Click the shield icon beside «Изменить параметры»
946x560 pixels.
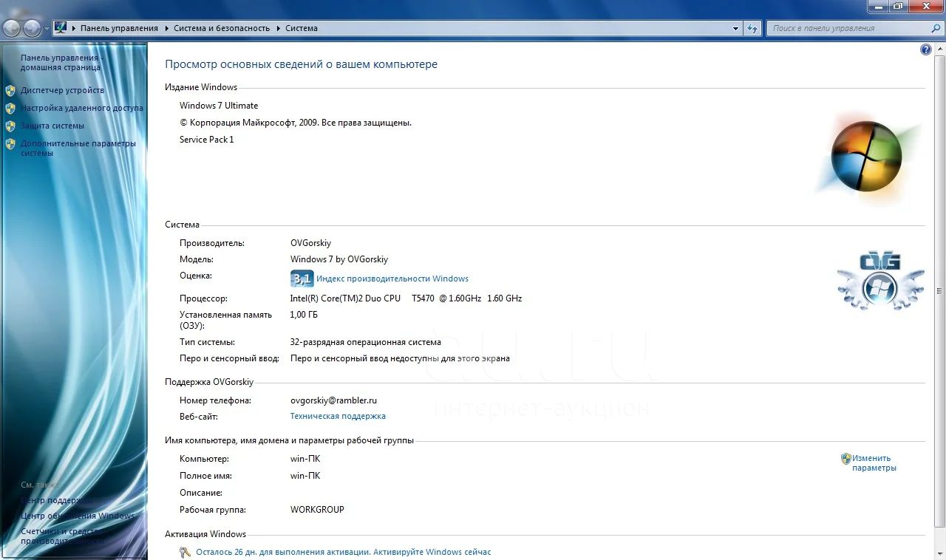[x=846, y=458]
